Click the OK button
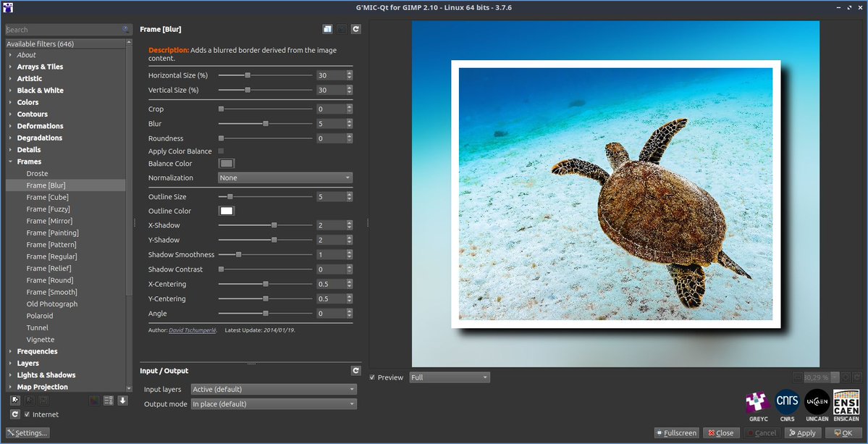 (x=843, y=433)
